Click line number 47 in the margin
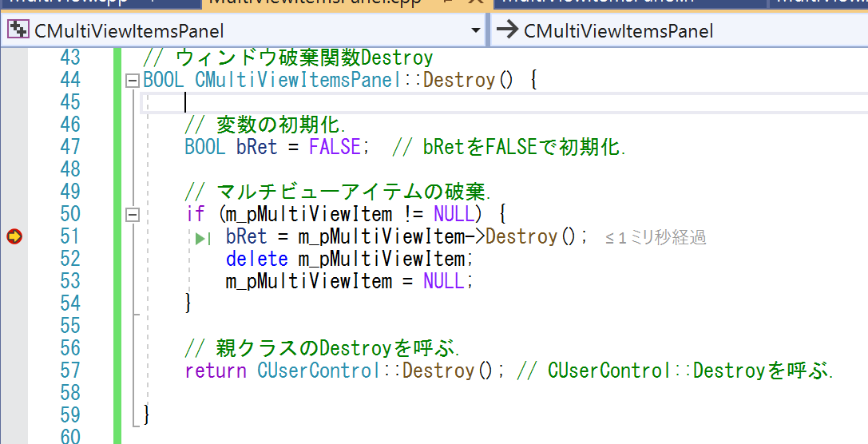The image size is (868, 444). coord(69,147)
